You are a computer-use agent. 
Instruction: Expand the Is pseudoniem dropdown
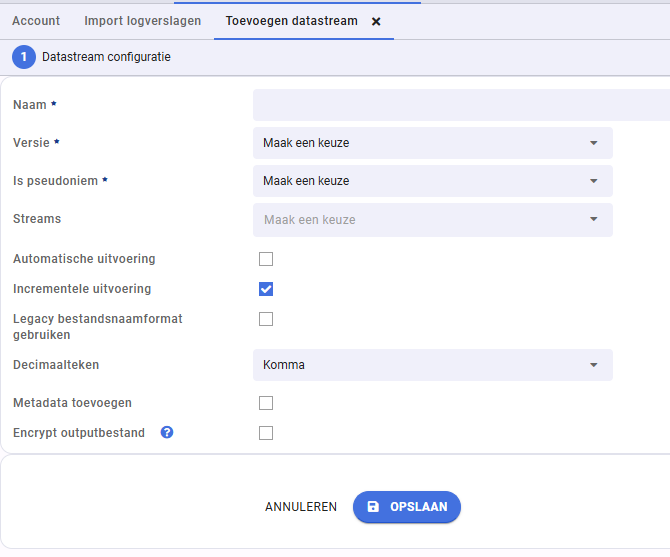coord(432,181)
